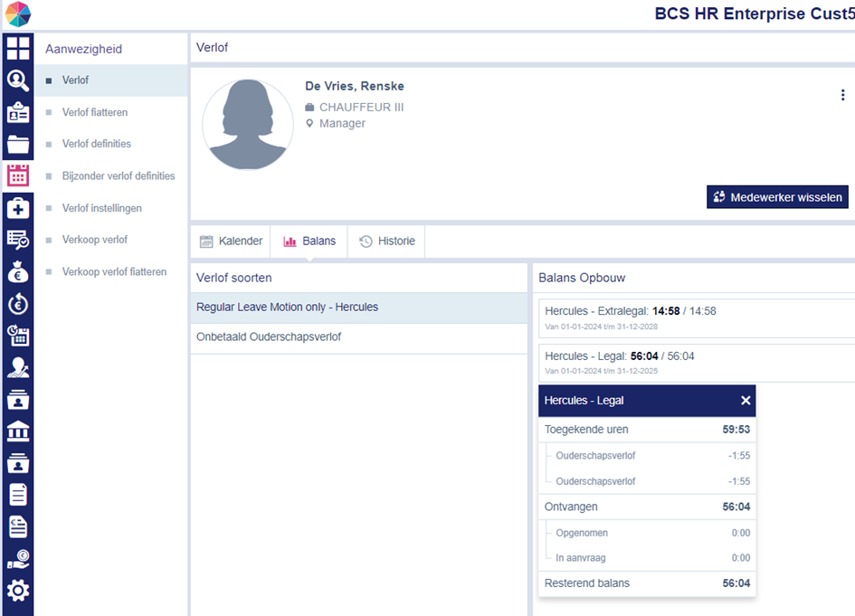Open the person with chart icon

tap(18, 368)
